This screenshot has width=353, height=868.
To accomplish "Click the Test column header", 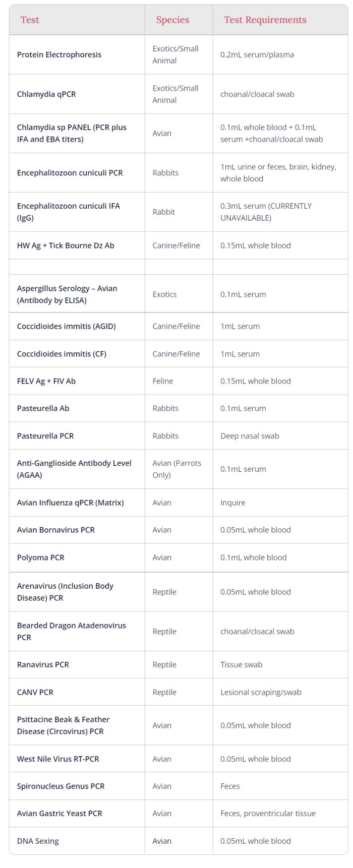I will [30, 20].
